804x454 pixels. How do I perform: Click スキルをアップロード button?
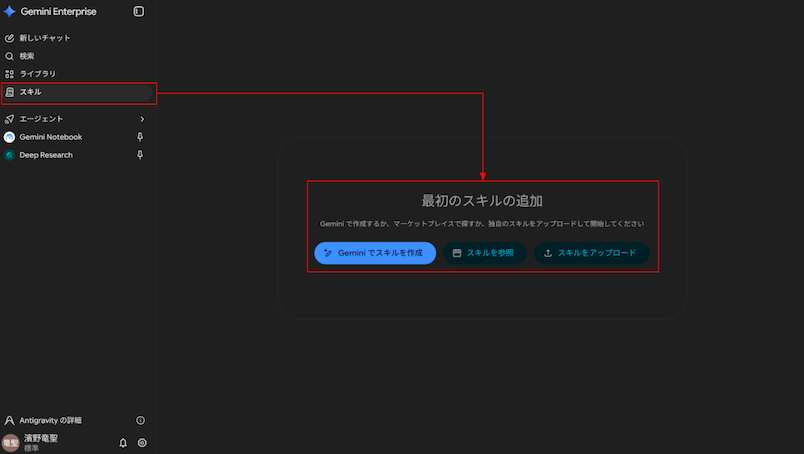point(592,253)
